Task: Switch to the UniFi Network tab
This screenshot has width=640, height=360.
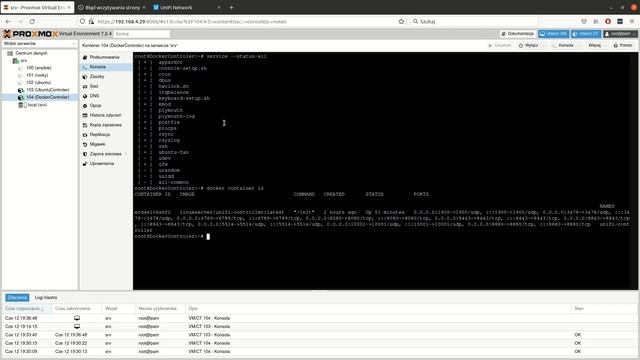Action: 186,7
